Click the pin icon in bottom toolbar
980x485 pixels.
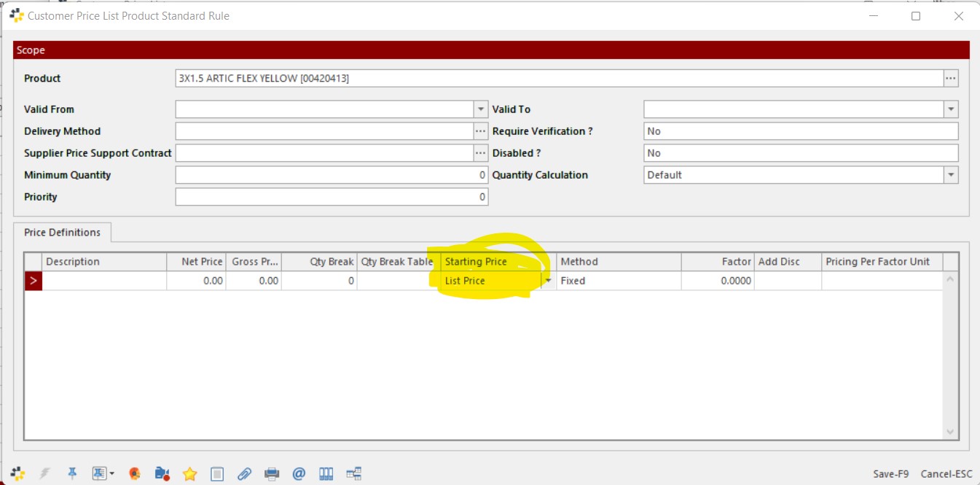72,473
